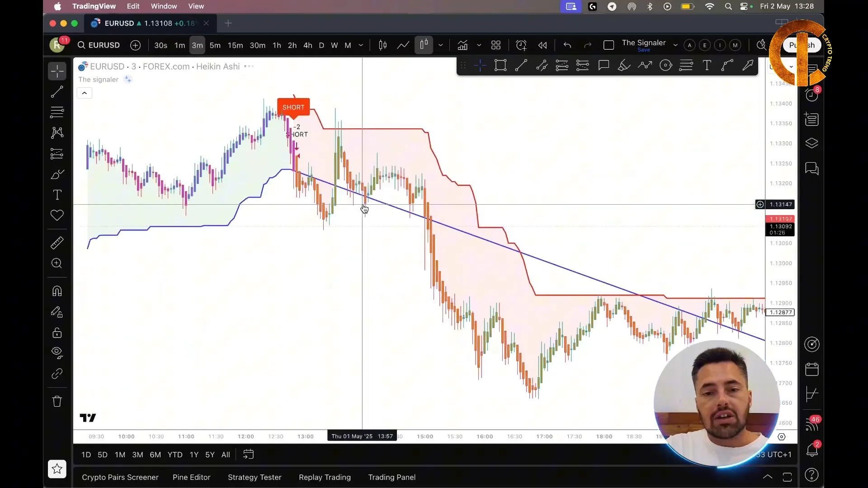Add a symbol with the plus circle icon
Viewport: 868px width, 488px height.
(135, 45)
